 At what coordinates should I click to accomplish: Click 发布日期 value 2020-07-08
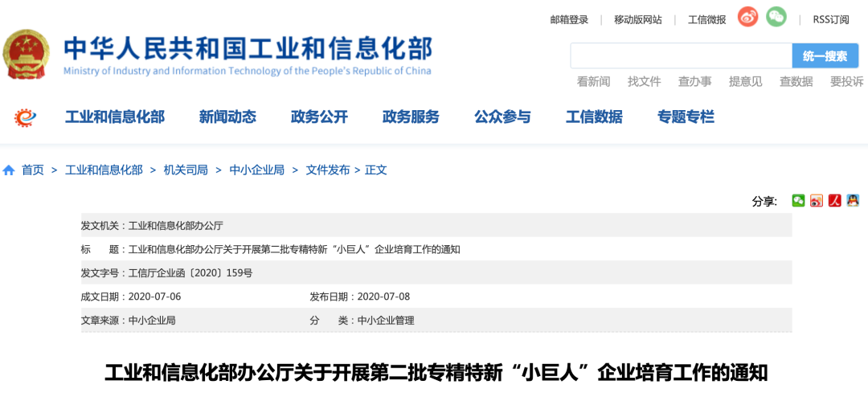click(383, 297)
